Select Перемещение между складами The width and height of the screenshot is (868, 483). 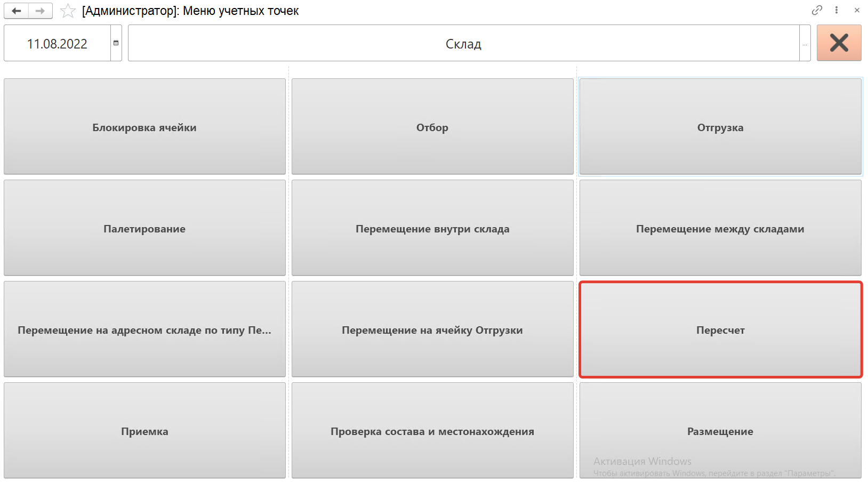[720, 228]
